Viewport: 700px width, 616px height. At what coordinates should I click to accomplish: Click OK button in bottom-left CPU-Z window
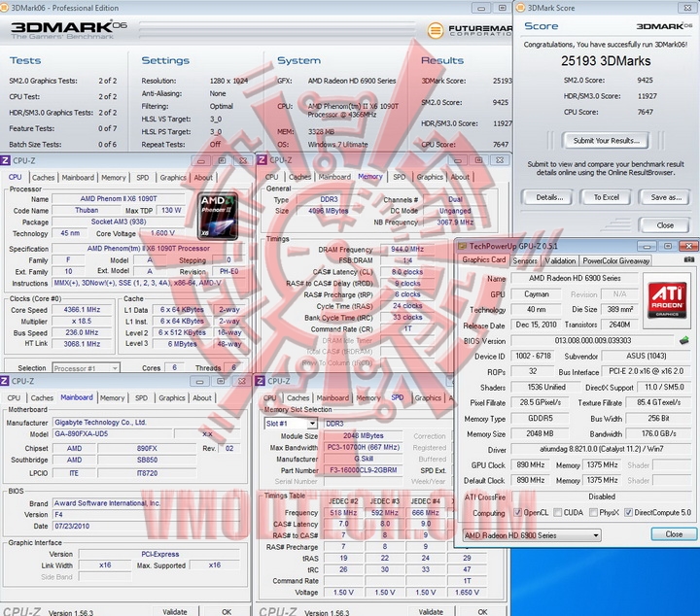[x=227, y=611]
